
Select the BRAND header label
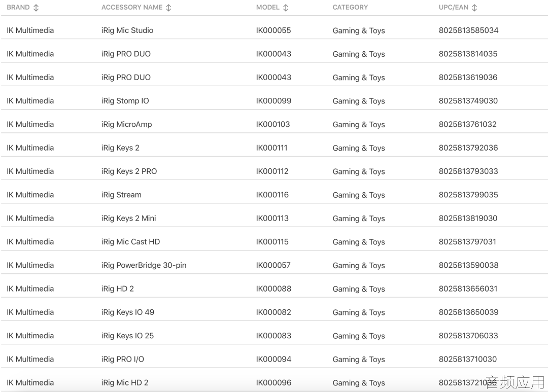click(x=18, y=7)
